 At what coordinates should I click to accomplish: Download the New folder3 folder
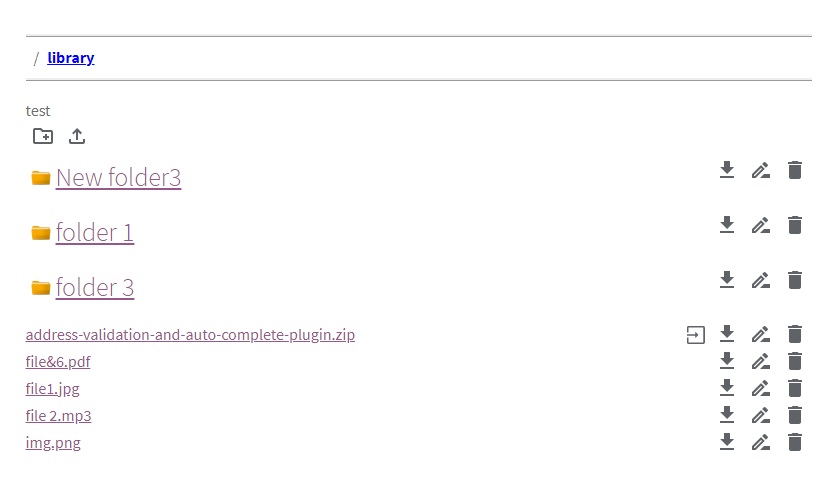point(727,170)
